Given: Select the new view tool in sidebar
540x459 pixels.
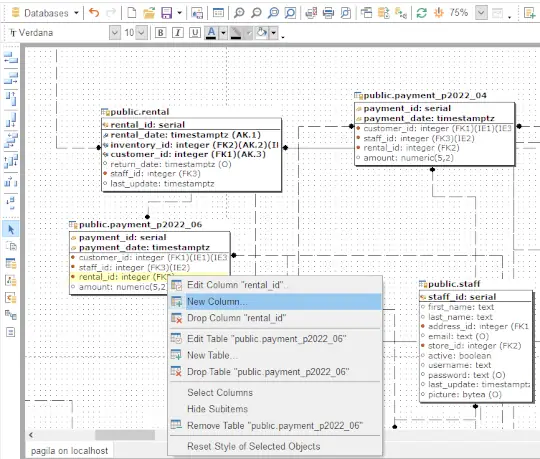Looking at the screenshot, I should click(11, 281).
